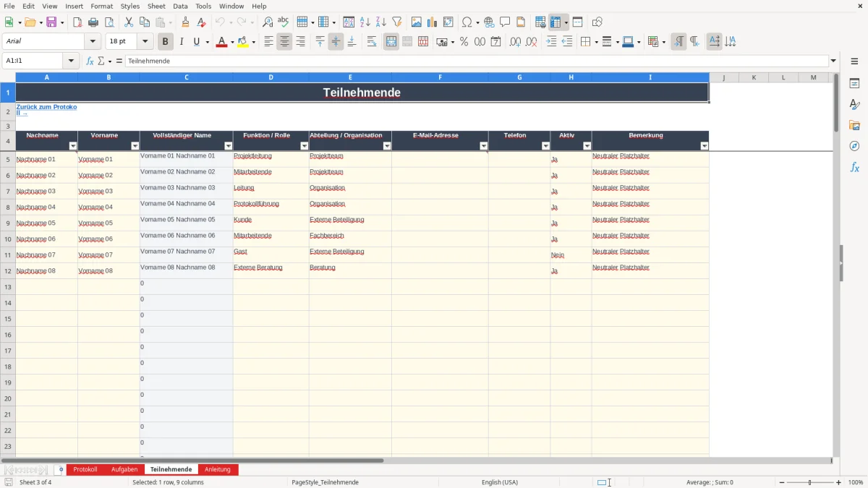Open the Sheet menu
This screenshot has width=868, height=488.
tap(156, 6)
